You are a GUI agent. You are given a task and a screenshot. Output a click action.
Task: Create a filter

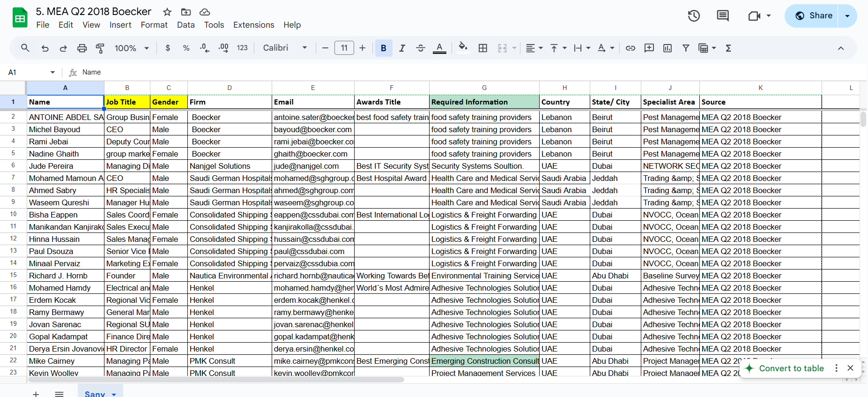click(x=686, y=48)
